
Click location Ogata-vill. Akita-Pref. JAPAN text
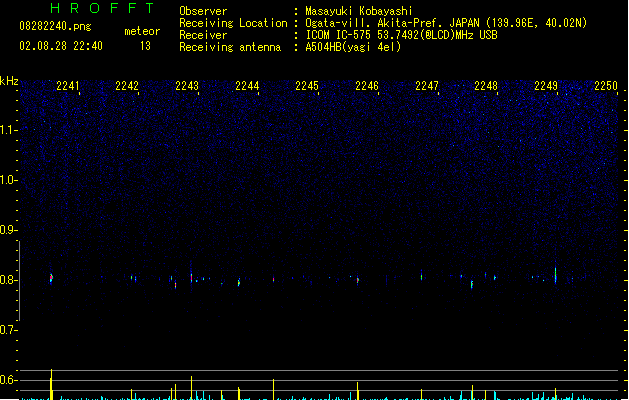tap(446, 23)
